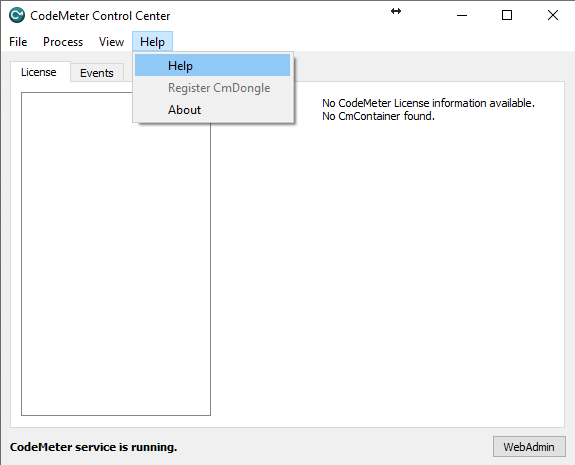The image size is (575, 465).
Task: Open the File menu
Action: tap(18, 42)
